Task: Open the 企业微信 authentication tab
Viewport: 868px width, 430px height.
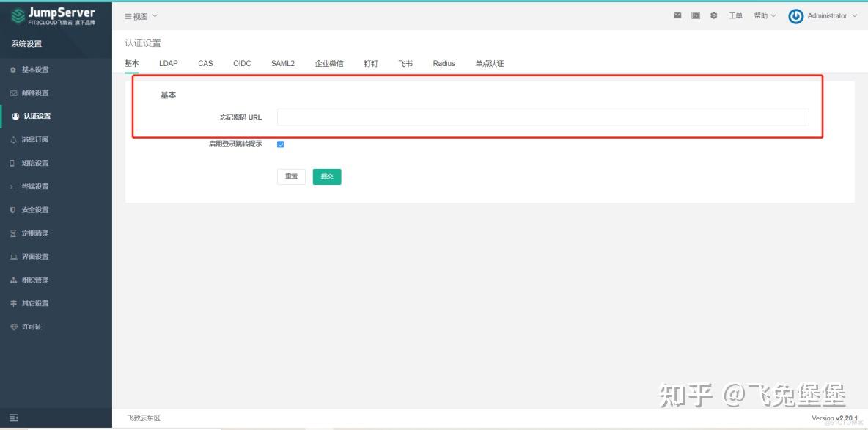Action: click(x=328, y=63)
